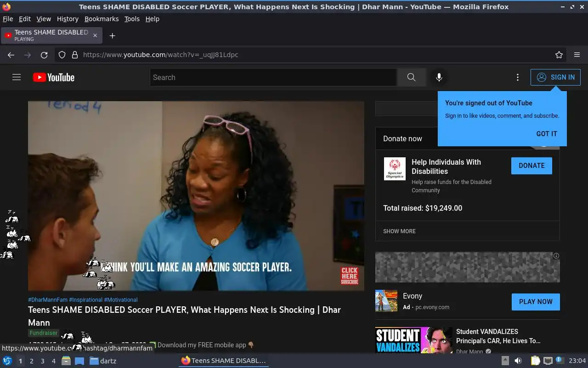Go back with browser back arrow
Viewport: 588px width, 368px height.
[x=11, y=55]
